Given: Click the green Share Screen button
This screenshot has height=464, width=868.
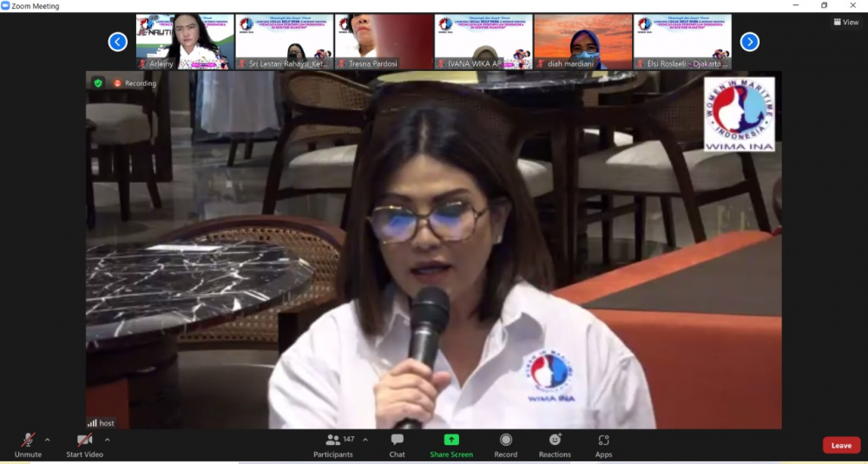Looking at the screenshot, I should tap(451, 445).
